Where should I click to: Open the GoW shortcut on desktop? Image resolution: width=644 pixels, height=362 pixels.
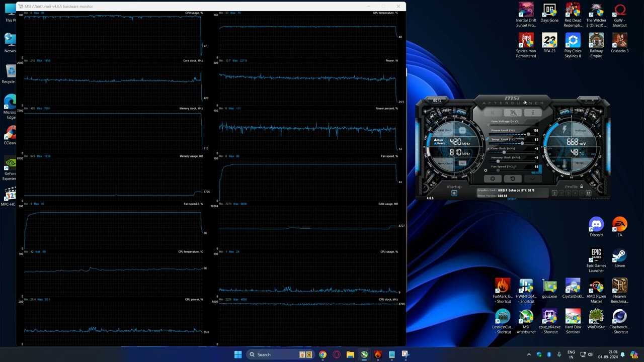[x=620, y=15]
